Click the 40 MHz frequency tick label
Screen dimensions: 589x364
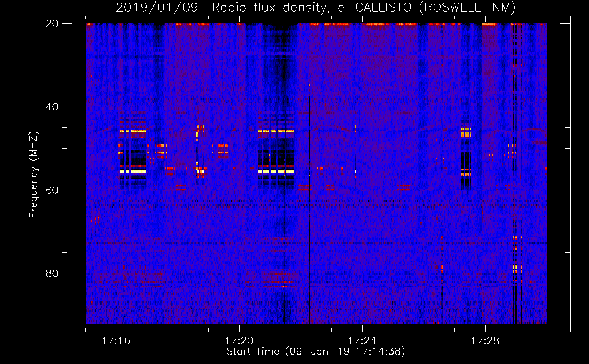[x=52, y=107]
